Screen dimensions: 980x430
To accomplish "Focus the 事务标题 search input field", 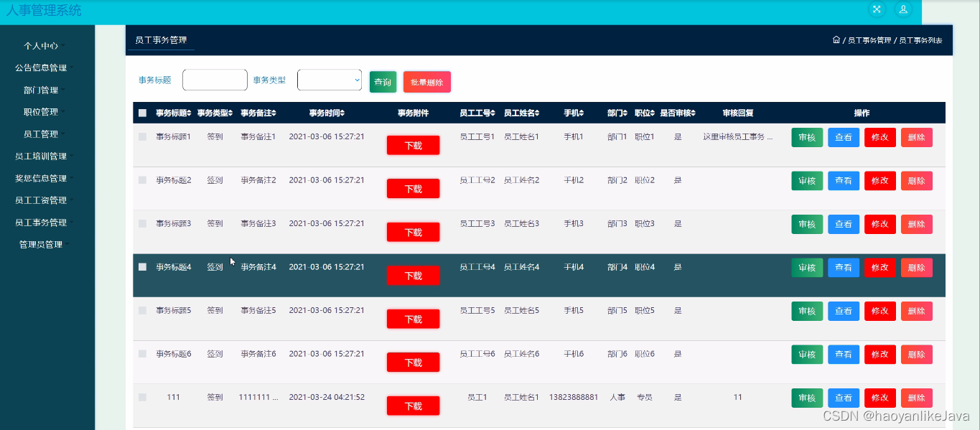I will tap(215, 80).
